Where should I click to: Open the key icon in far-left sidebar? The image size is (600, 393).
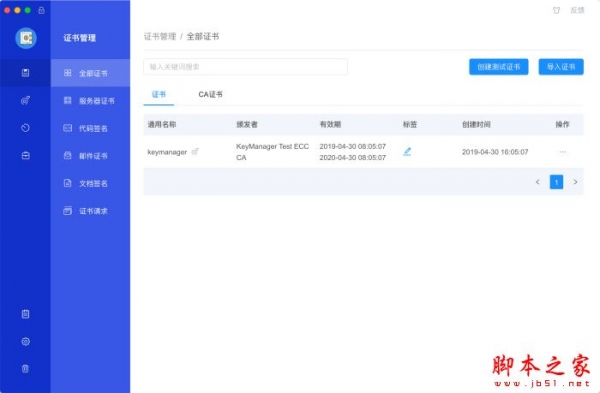tap(25, 100)
